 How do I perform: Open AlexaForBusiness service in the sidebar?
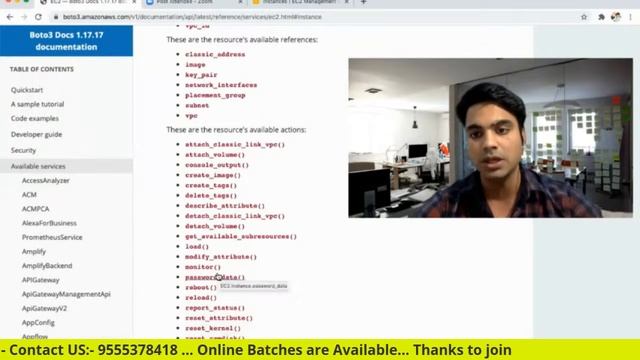click(x=49, y=223)
